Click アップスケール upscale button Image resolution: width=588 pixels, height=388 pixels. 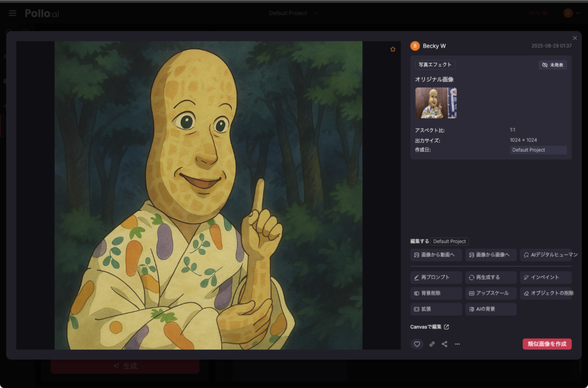pos(490,293)
